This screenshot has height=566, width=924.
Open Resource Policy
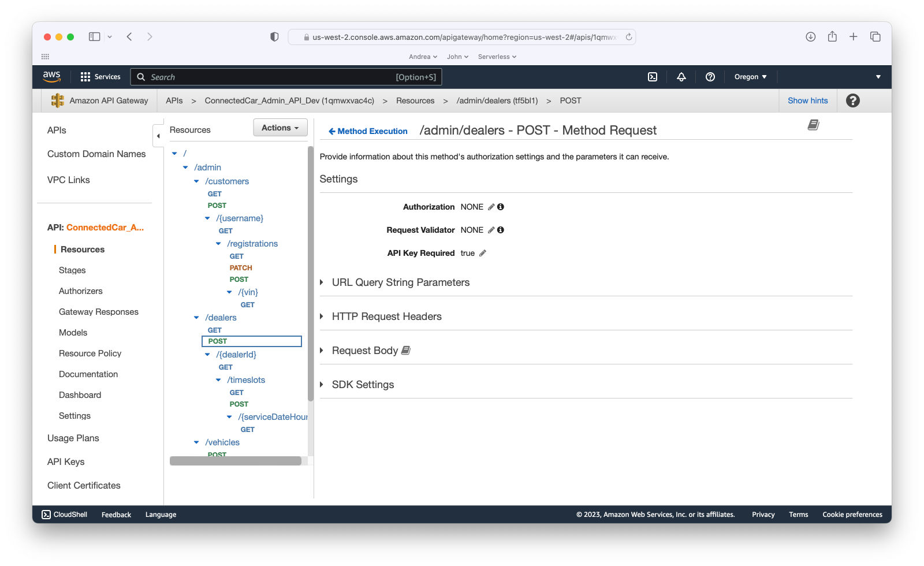click(90, 353)
